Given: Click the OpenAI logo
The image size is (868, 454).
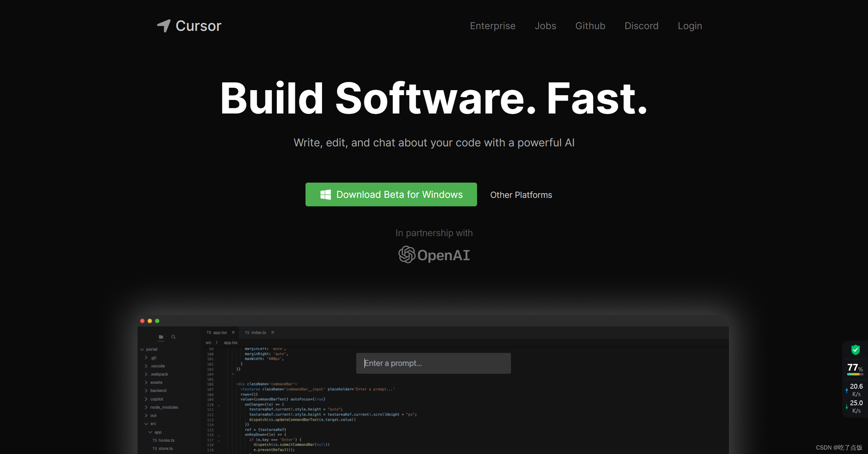Looking at the screenshot, I should 434,255.
